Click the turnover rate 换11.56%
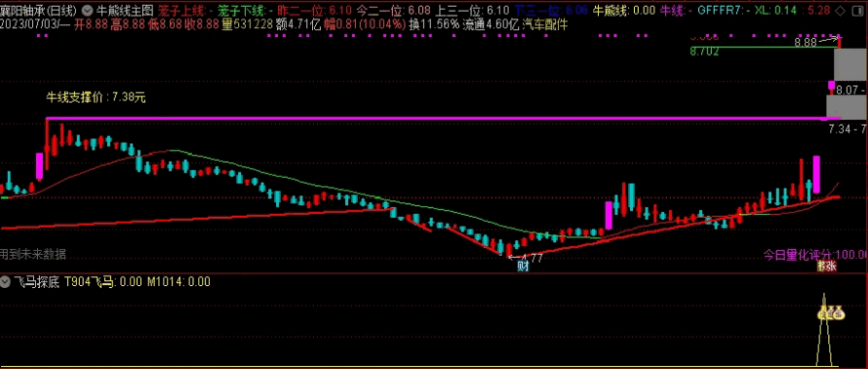The height and width of the screenshot is (369, 868). 434,23
